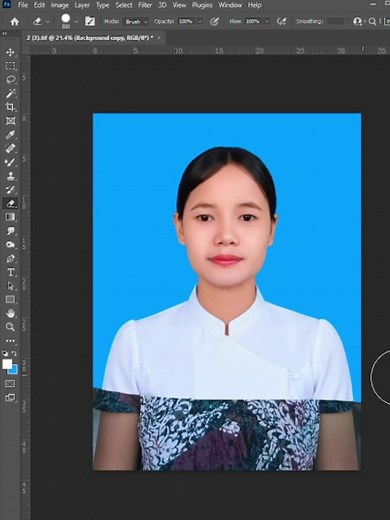This screenshot has width=390, height=520.
Task: Select the Magic Wand tool
Action: 10,93
